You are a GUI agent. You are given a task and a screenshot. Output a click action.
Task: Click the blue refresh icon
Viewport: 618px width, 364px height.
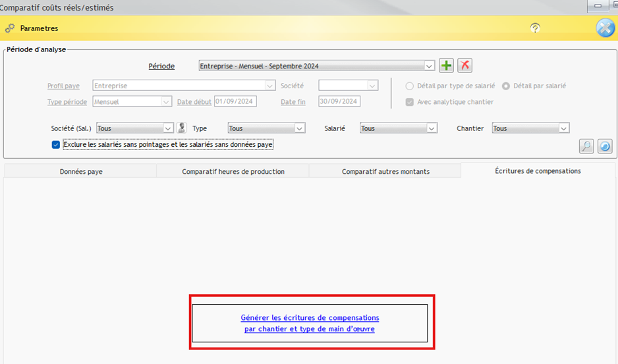pos(605,146)
